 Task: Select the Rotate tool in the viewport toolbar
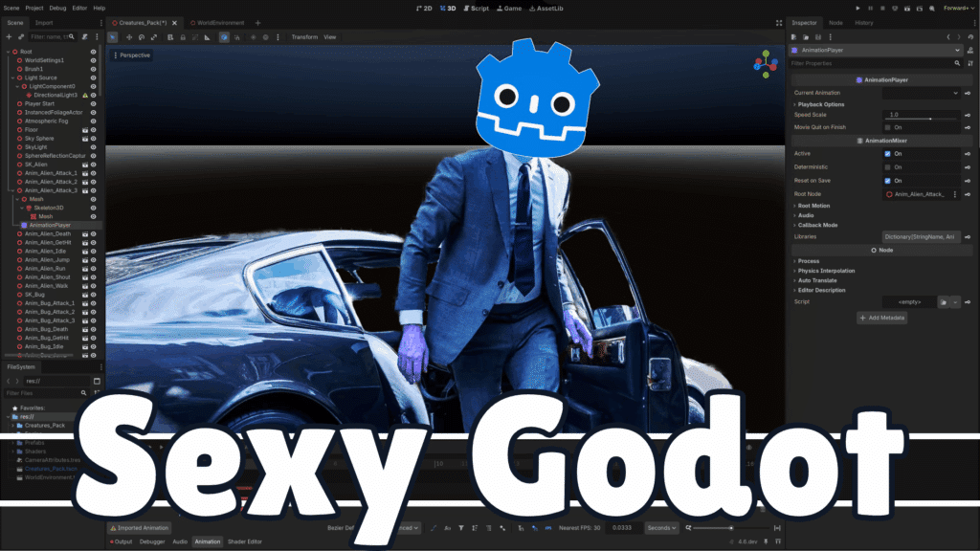pyautogui.click(x=142, y=37)
